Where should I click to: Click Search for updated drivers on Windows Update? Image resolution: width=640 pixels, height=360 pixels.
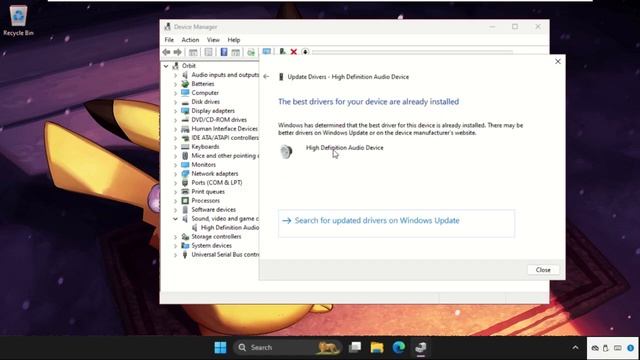(396, 223)
